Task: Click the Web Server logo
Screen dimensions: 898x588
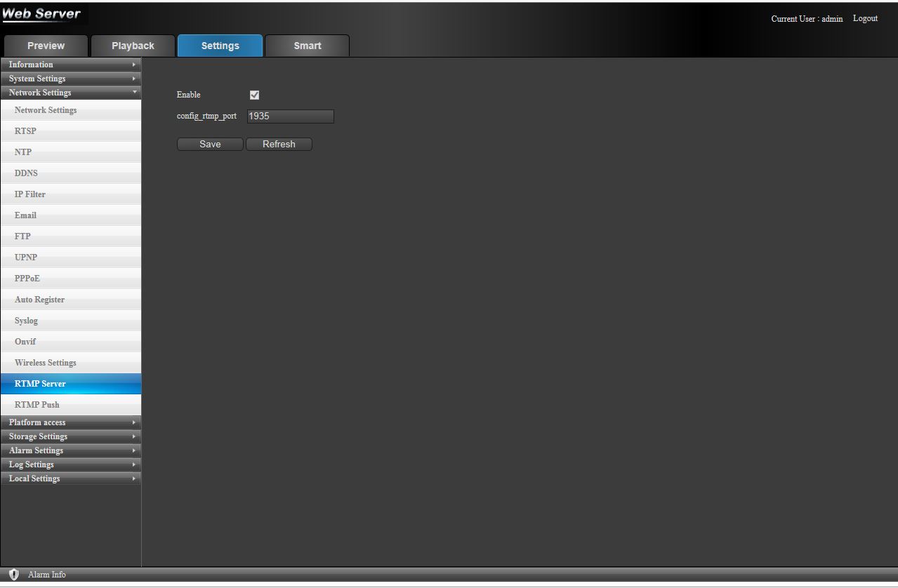Action: coord(42,14)
